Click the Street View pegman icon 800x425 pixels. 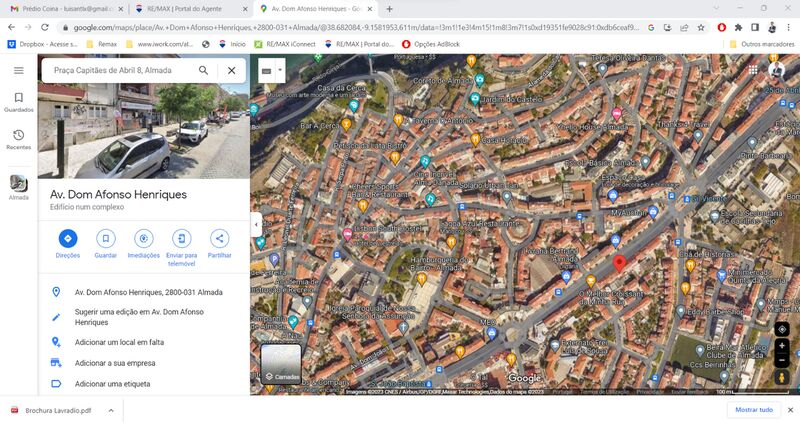[x=782, y=378]
